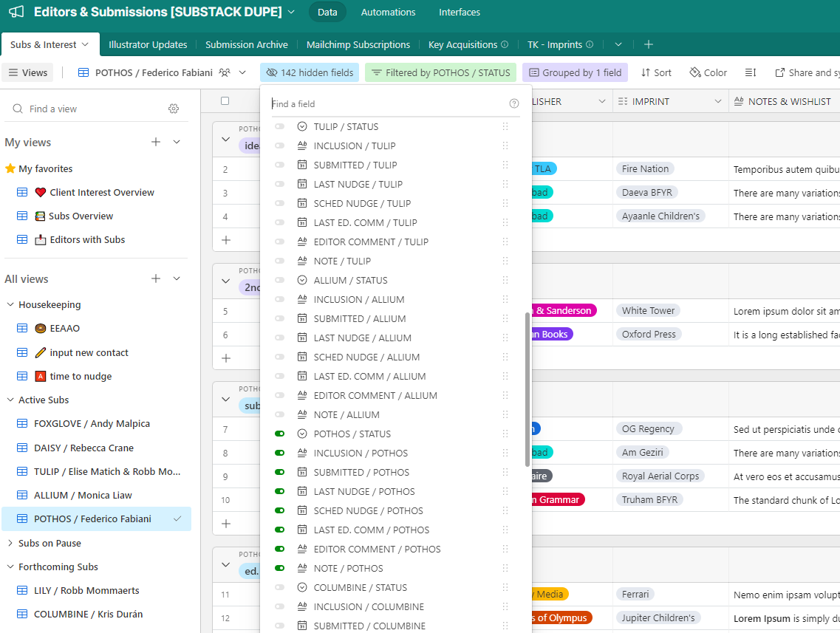Click the hidden fields list scrollbar

[x=527, y=389]
